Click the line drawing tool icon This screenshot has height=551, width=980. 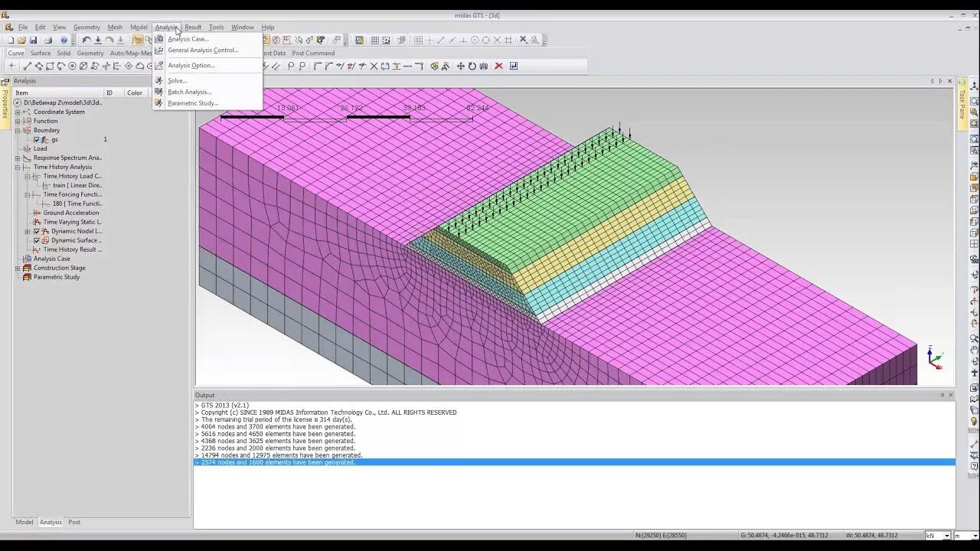pyautogui.click(x=28, y=66)
